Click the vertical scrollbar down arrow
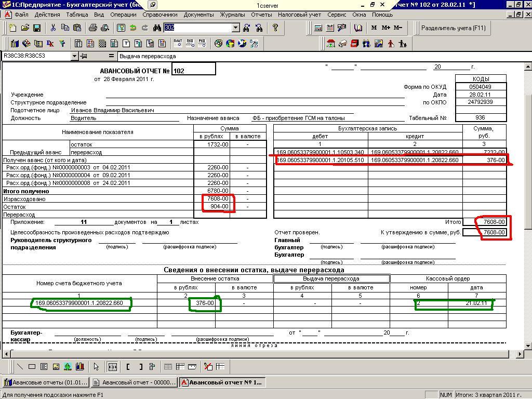This screenshot has height=399, width=532. click(x=528, y=345)
